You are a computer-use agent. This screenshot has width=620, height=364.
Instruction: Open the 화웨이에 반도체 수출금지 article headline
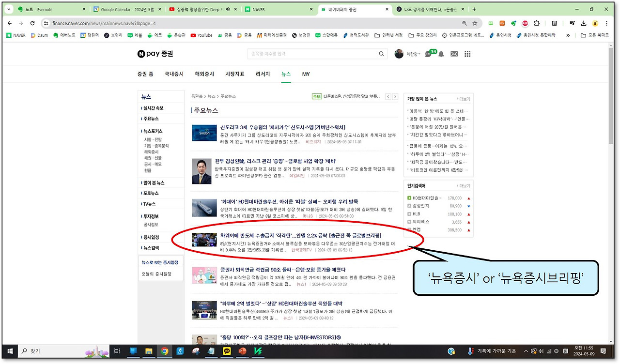click(x=301, y=235)
